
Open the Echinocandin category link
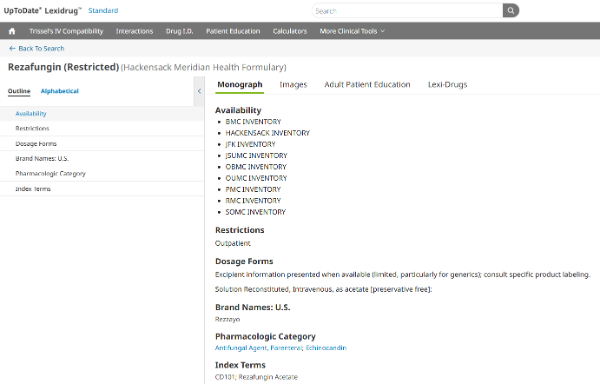(326, 348)
